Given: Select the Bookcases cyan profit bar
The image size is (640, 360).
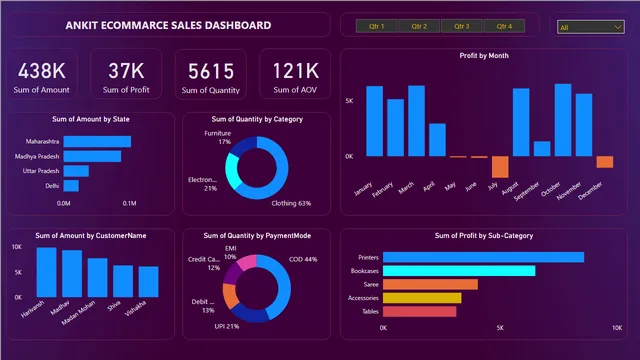Looking at the screenshot, I should (x=459, y=271).
